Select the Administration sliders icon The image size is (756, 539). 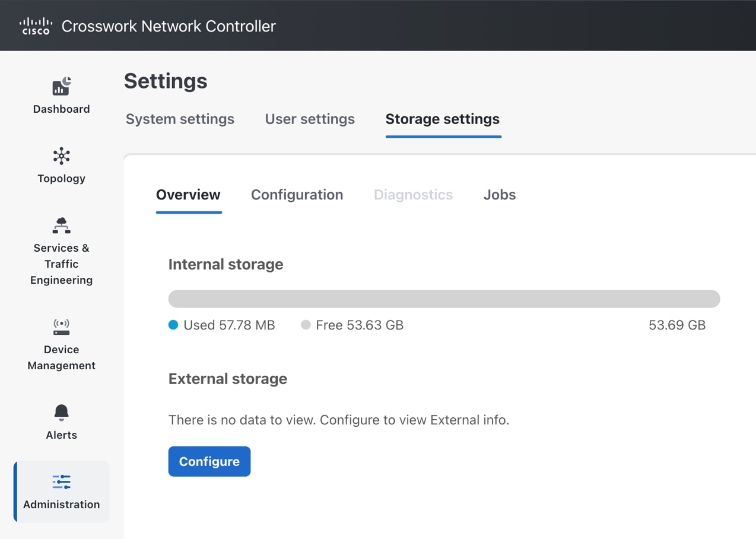coord(61,482)
